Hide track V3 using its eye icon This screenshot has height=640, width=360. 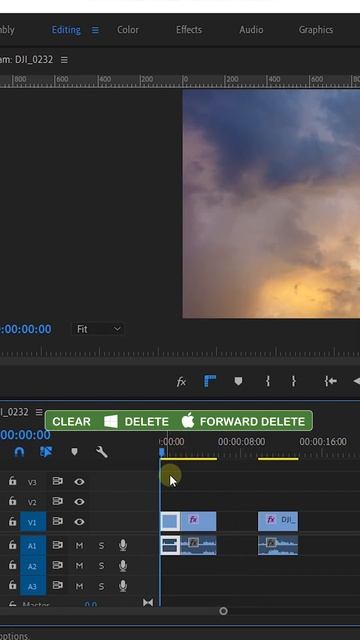(x=79, y=482)
